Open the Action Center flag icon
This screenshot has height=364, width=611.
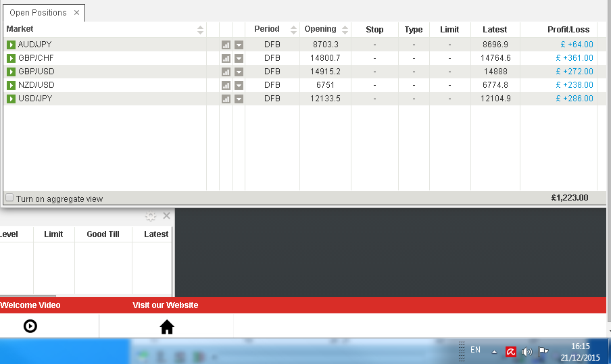[x=543, y=352]
